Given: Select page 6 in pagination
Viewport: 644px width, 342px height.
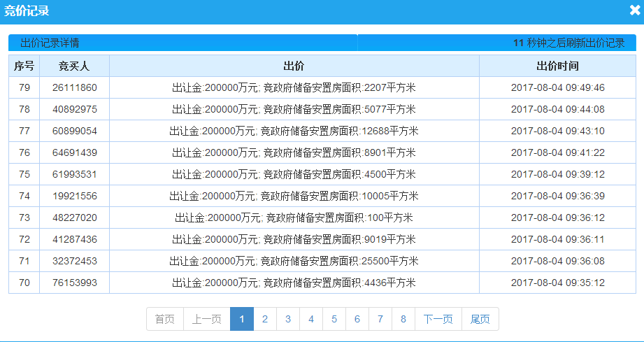Looking at the screenshot, I should [x=357, y=319].
